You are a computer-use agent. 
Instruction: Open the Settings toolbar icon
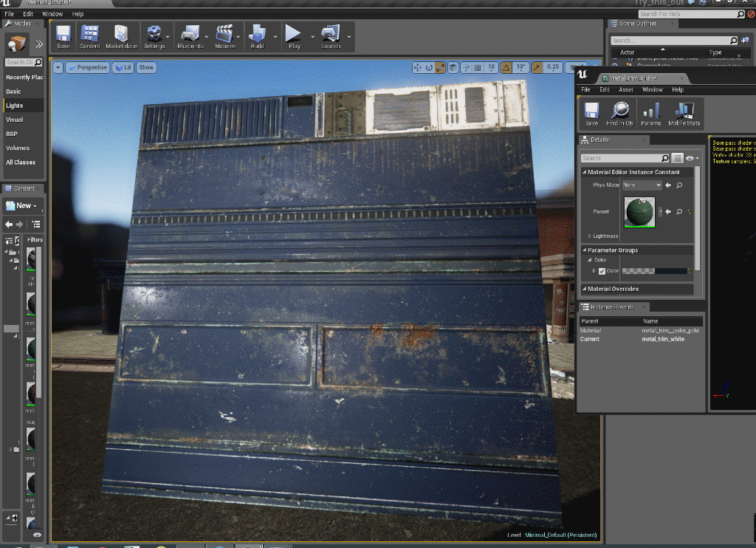[x=154, y=37]
